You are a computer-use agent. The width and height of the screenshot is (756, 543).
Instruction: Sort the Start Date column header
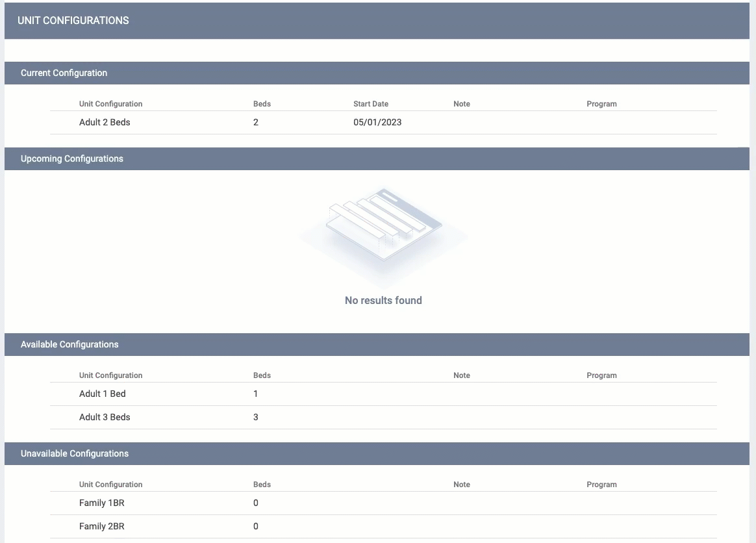point(371,104)
